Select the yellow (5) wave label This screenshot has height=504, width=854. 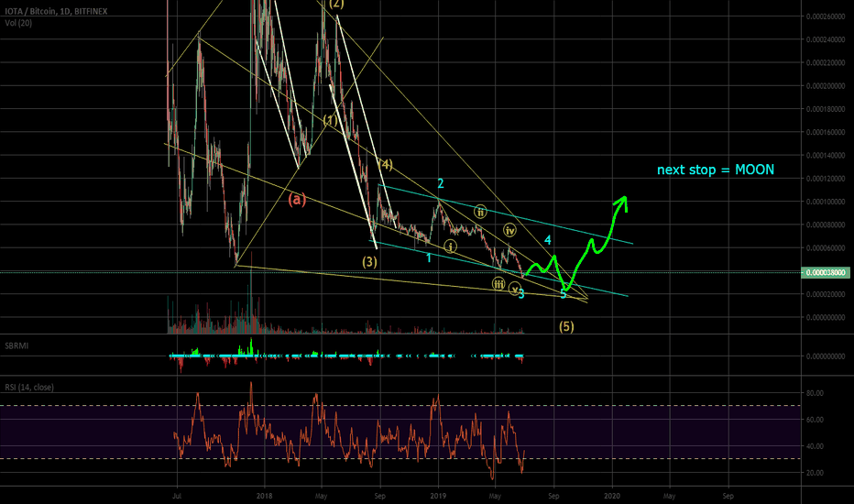(x=566, y=327)
